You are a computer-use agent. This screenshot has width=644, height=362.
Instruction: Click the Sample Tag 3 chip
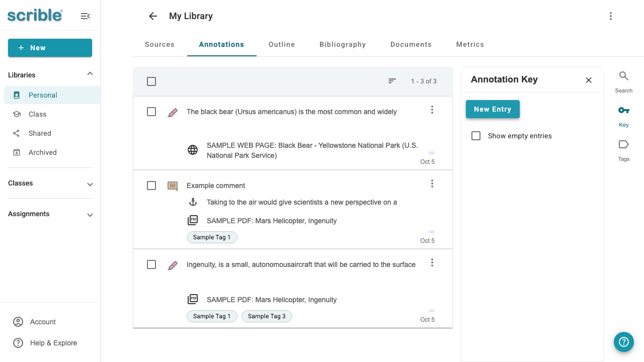(267, 316)
